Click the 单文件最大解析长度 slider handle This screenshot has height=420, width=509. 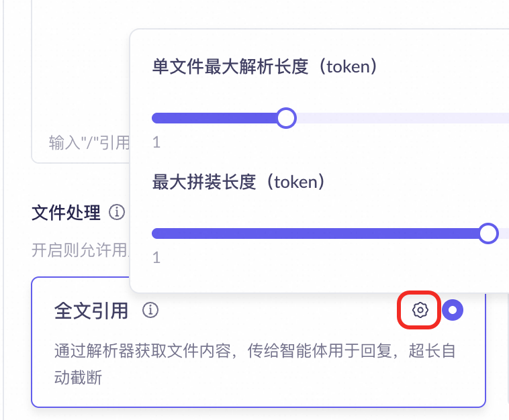286,118
